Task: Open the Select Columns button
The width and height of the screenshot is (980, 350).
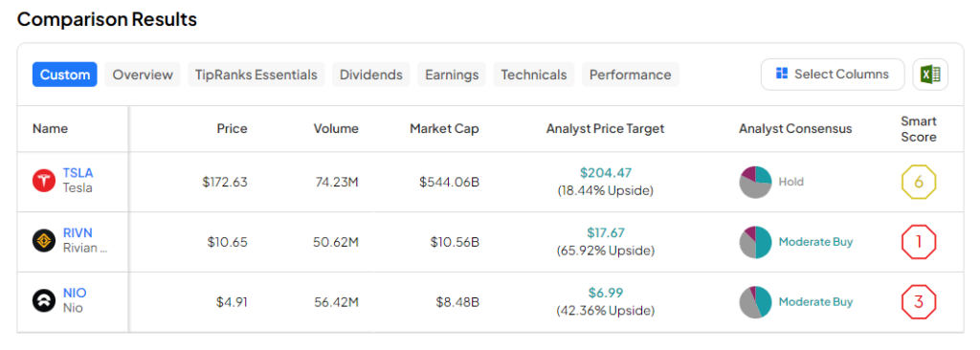Action: 833,75
